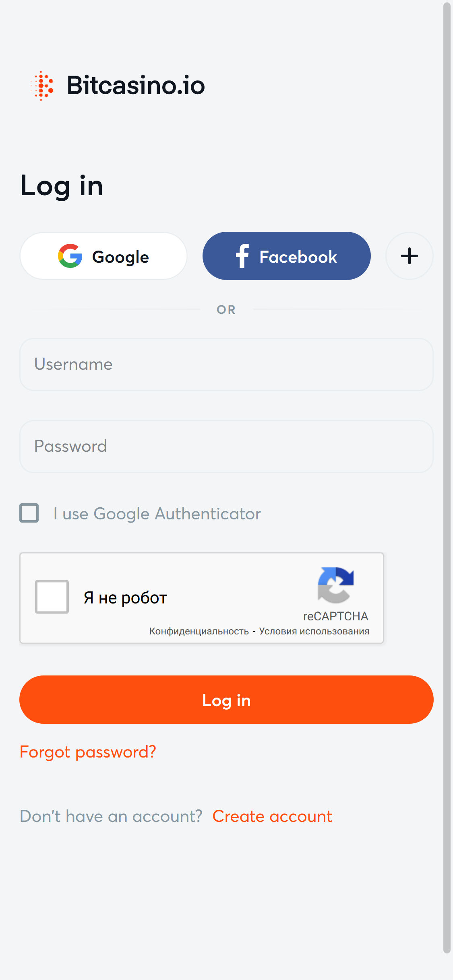Expand more login options with plus button
Image resolution: width=453 pixels, height=980 pixels.
point(410,256)
